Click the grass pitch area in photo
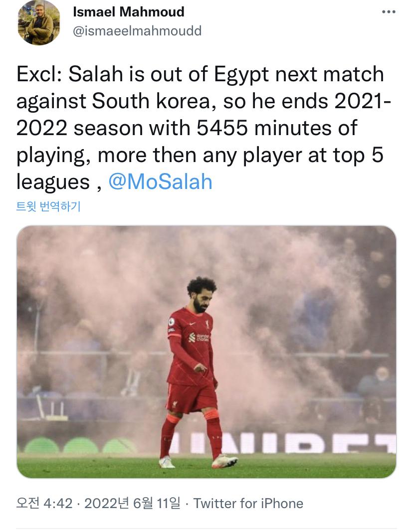This screenshot has height=532, width=413. pyautogui.click(x=206, y=466)
